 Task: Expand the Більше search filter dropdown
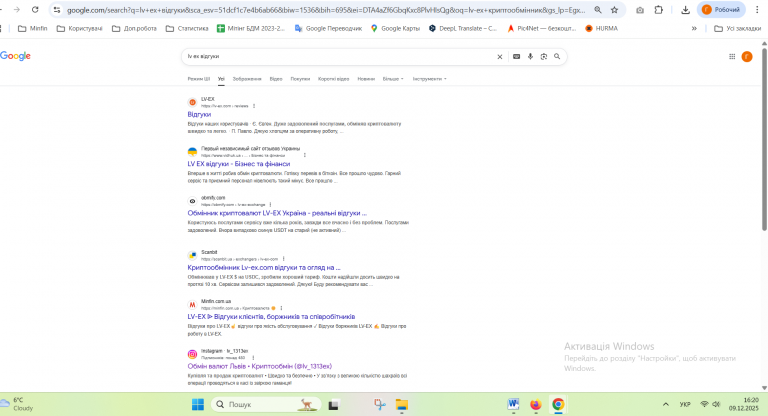393,79
